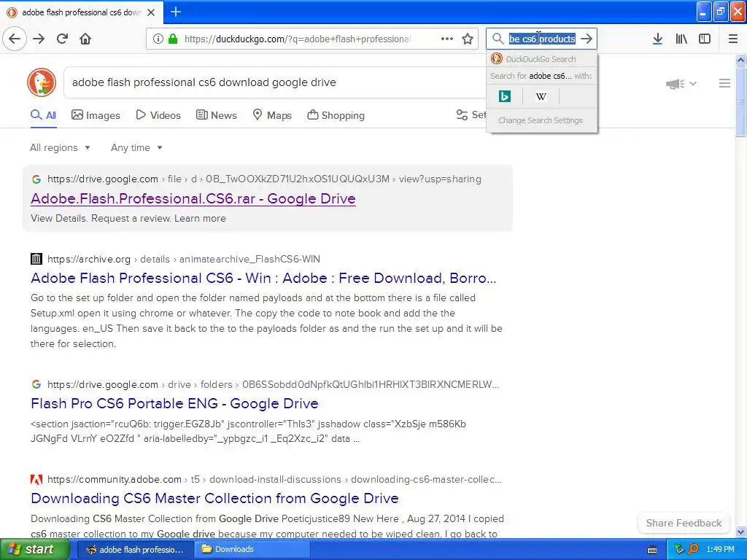Search with Wikipedia engine icon
This screenshot has height=560, width=747.
click(541, 97)
